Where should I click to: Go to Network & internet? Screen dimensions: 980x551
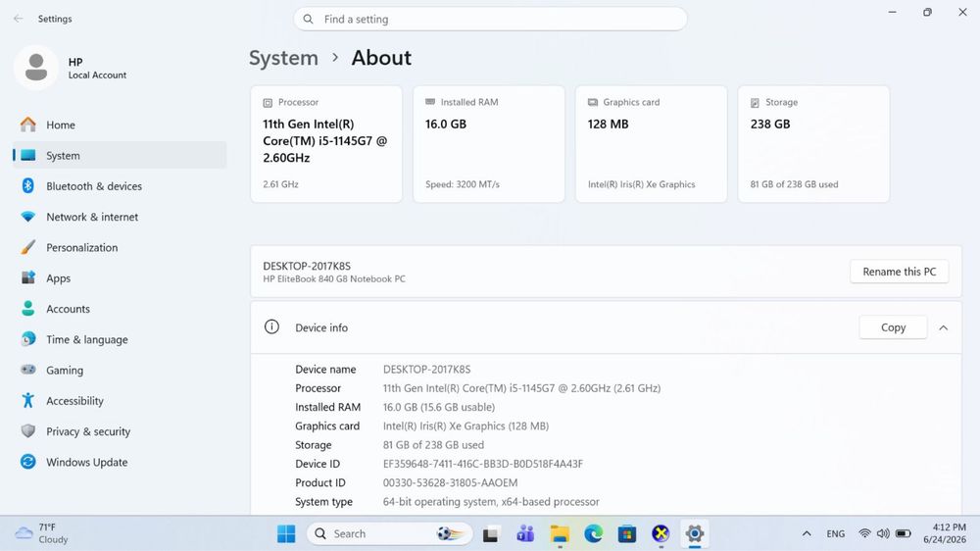pyautogui.click(x=119, y=217)
